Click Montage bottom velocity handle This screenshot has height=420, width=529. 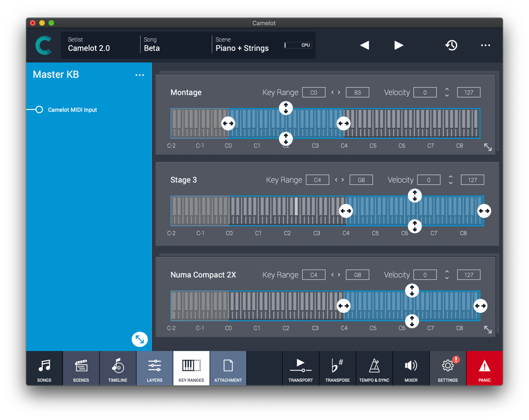286,138
